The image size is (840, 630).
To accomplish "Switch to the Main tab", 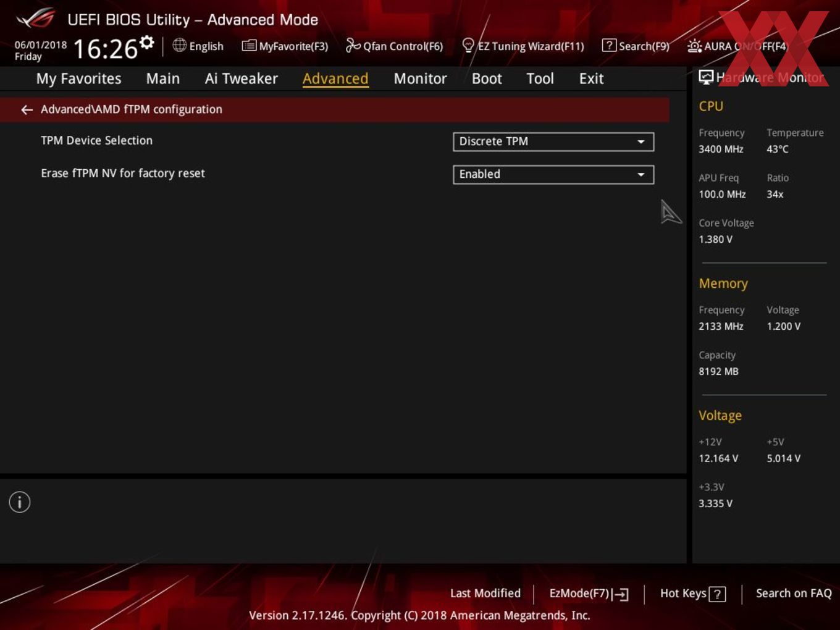I will pos(163,78).
